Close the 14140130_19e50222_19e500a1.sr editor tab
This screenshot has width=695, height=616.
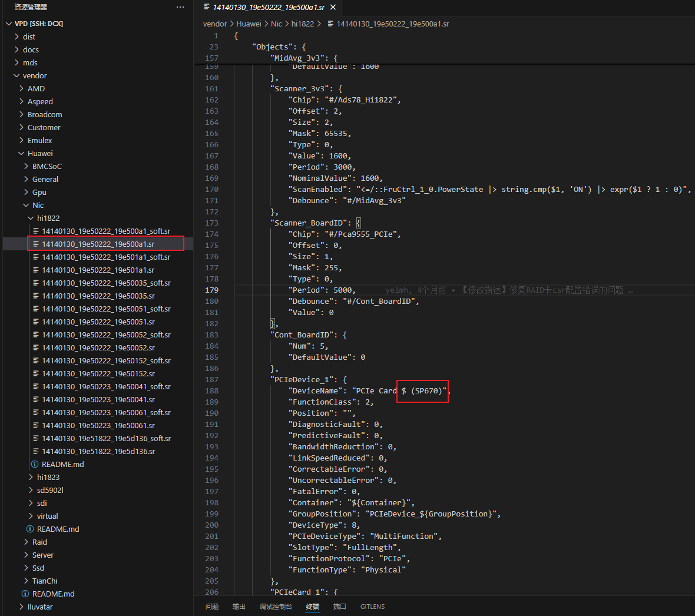tap(333, 7)
